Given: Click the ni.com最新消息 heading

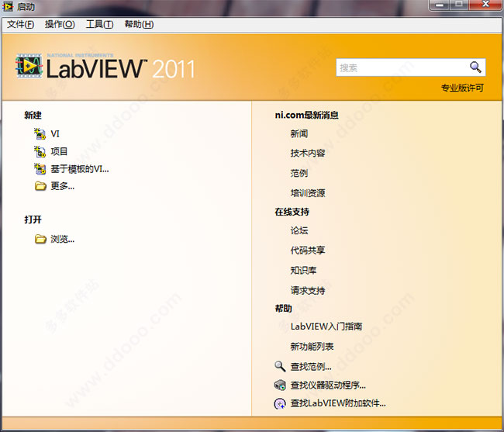Looking at the screenshot, I should [x=306, y=115].
